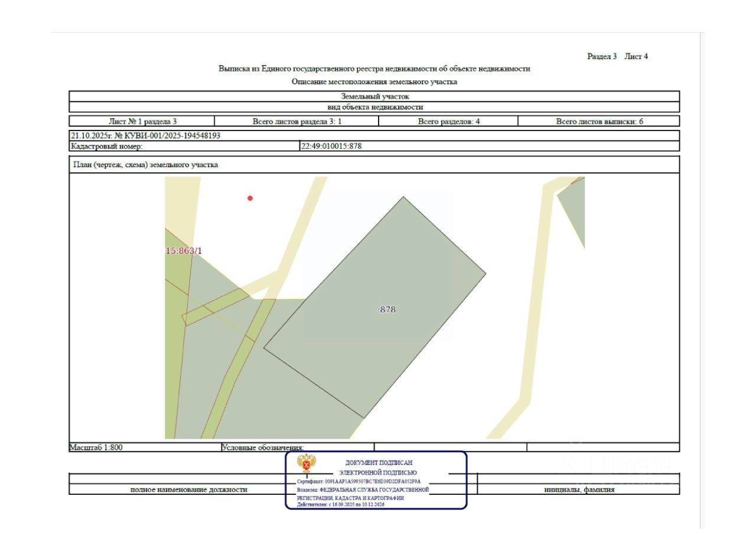Click the "Действителен: с 16.09.2025 по 10.12.2026" validity line
756x535 pixels.
tap(340, 505)
